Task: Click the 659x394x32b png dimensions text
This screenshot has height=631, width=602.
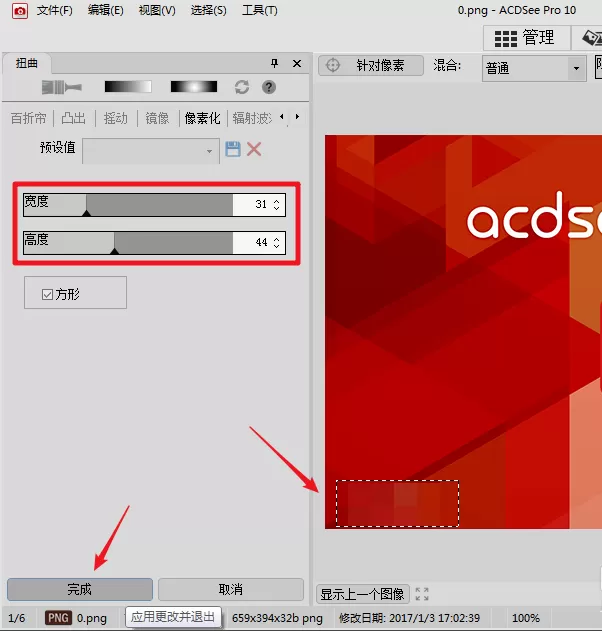Action: [x=277, y=618]
